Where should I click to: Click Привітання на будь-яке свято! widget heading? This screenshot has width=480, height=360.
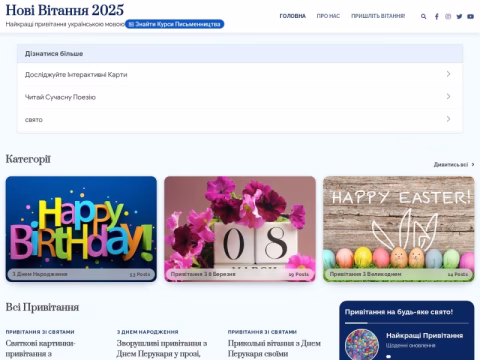399,312
